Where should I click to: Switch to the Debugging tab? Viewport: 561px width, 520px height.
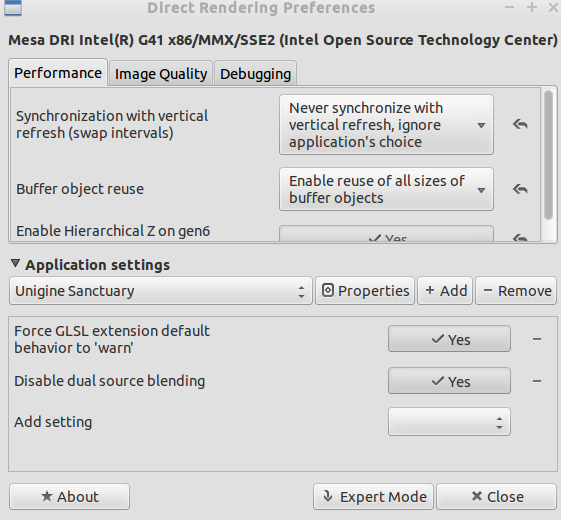coord(255,74)
